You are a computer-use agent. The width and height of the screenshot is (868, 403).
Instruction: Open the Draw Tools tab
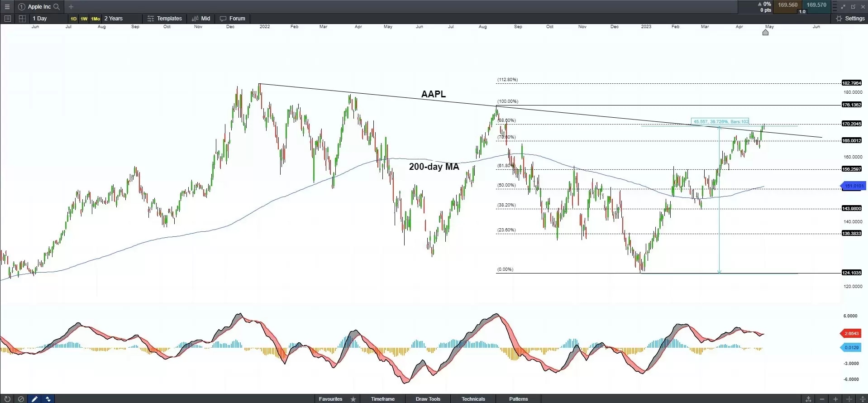[428, 399]
